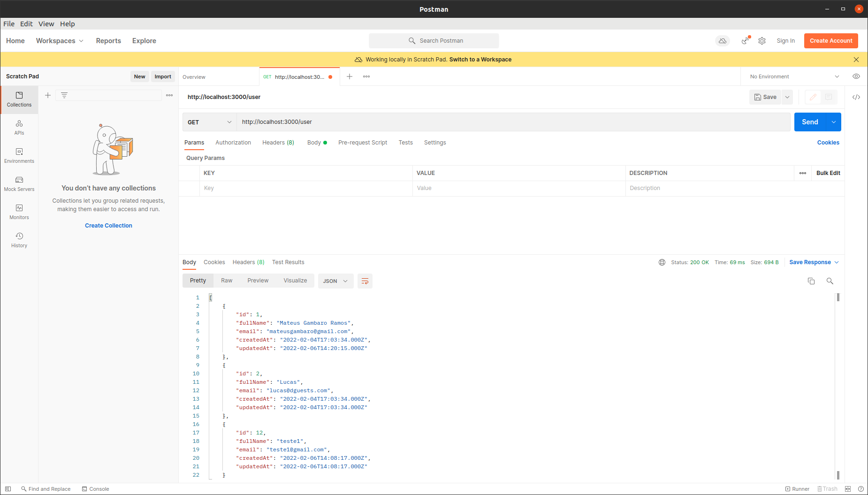Open the Environments sidebar panel
Image resolution: width=868 pixels, height=495 pixels.
coord(19,156)
